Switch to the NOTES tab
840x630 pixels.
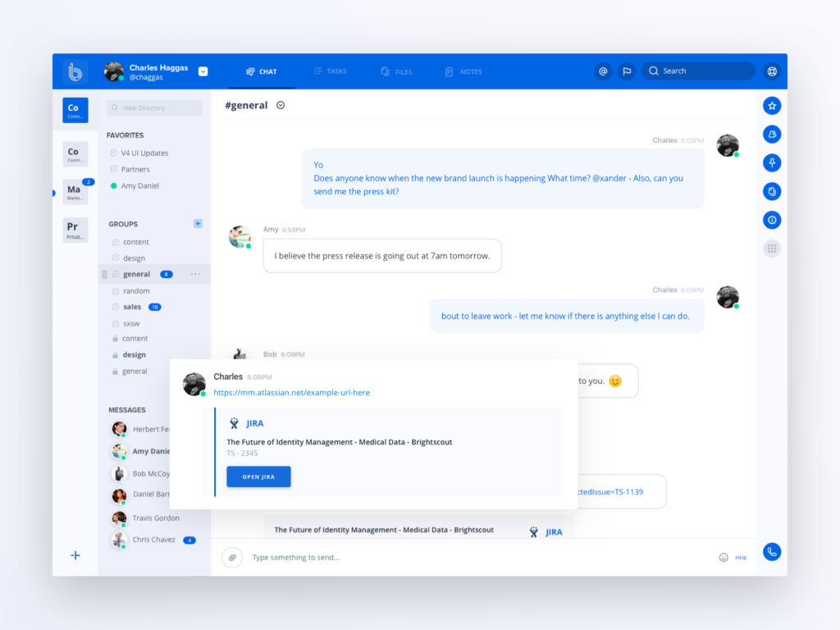[x=463, y=71]
